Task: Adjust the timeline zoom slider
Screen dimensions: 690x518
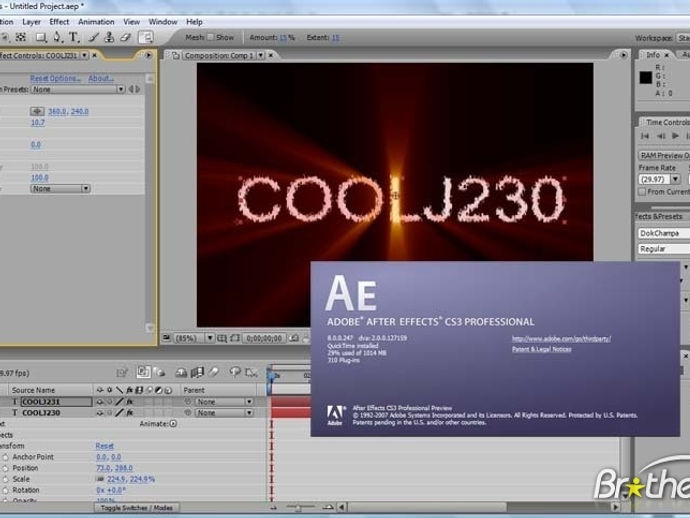Action: pos(300,508)
